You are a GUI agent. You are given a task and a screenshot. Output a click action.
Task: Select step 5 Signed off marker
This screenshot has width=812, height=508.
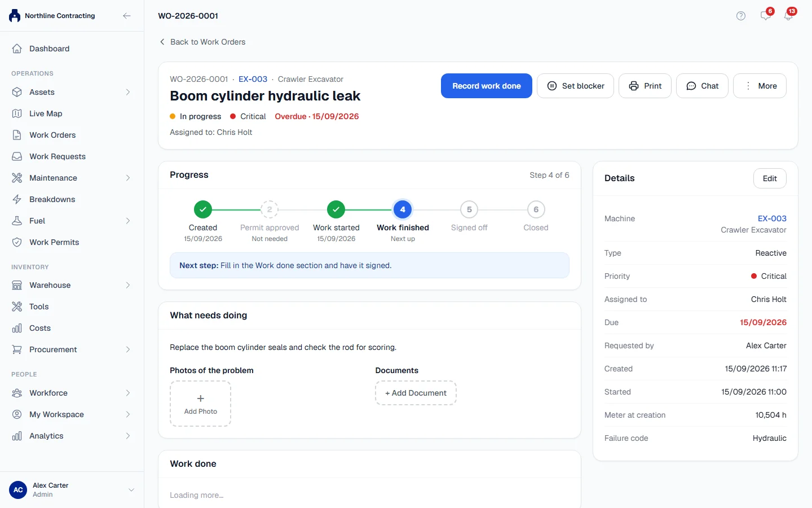tap(469, 209)
